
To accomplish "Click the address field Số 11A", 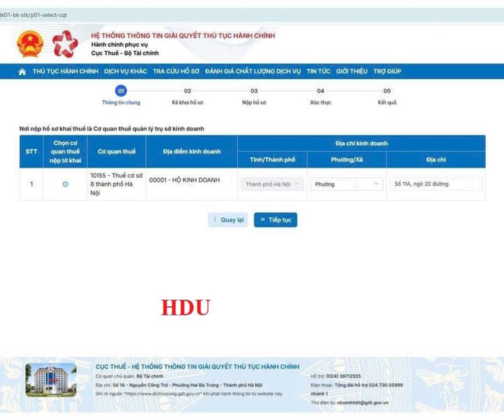I will [436, 184].
